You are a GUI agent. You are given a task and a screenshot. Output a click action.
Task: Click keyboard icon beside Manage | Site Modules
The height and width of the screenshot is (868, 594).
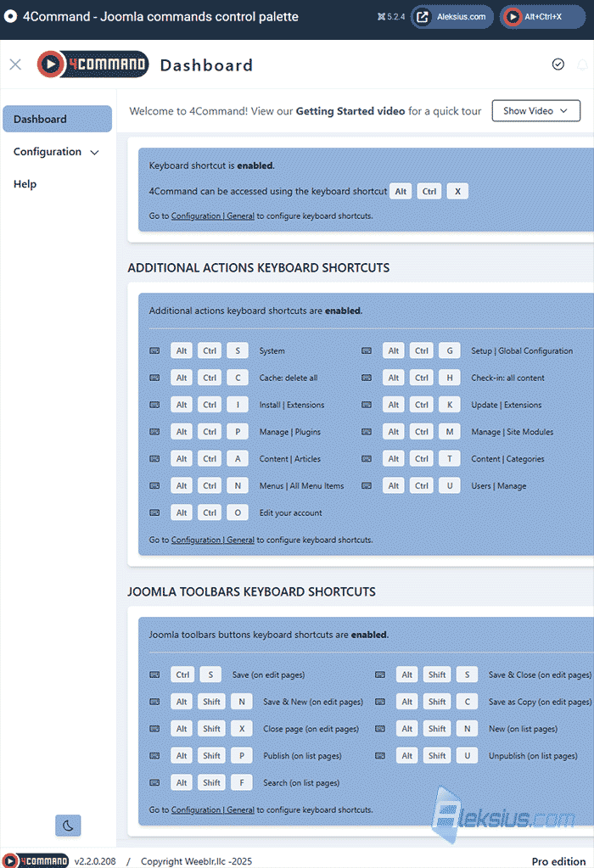point(367,432)
